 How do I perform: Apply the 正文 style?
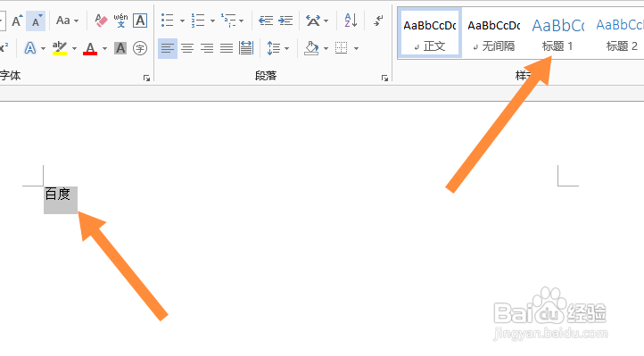(430, 33)
